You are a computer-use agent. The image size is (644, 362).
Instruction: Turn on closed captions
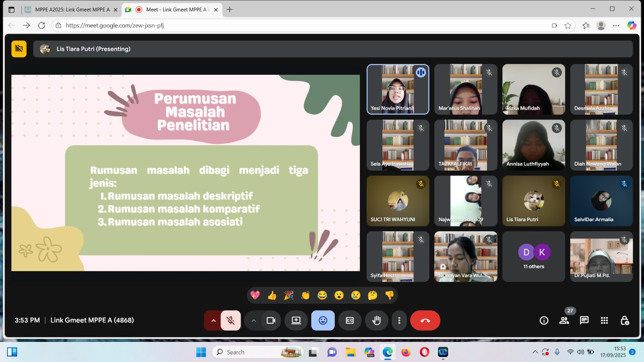(x=350, y=321)
